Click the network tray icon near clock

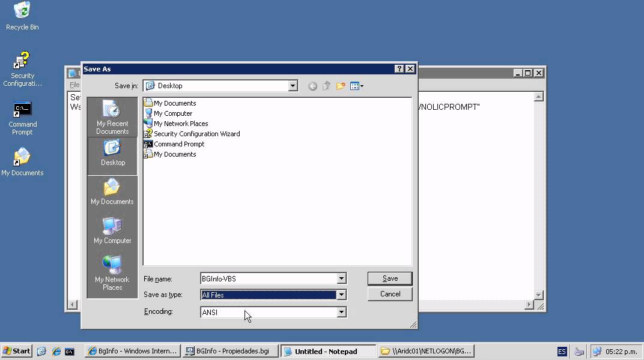point(597,352)
